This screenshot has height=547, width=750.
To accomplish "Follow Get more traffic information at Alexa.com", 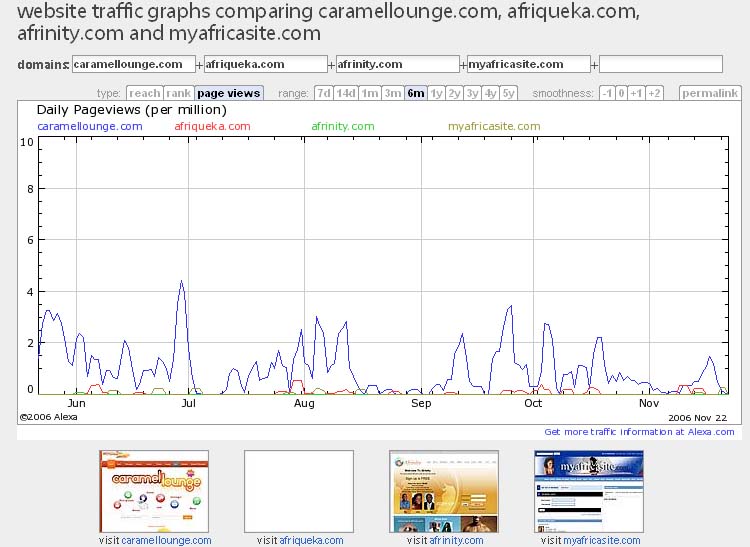I will point(639,432).
